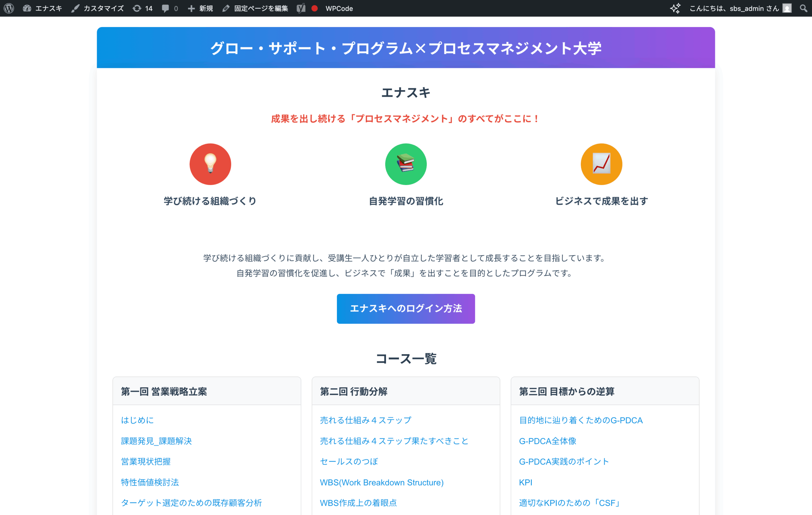
Task: Click the orange chart circle icon
Action: (x=601, y=164)
